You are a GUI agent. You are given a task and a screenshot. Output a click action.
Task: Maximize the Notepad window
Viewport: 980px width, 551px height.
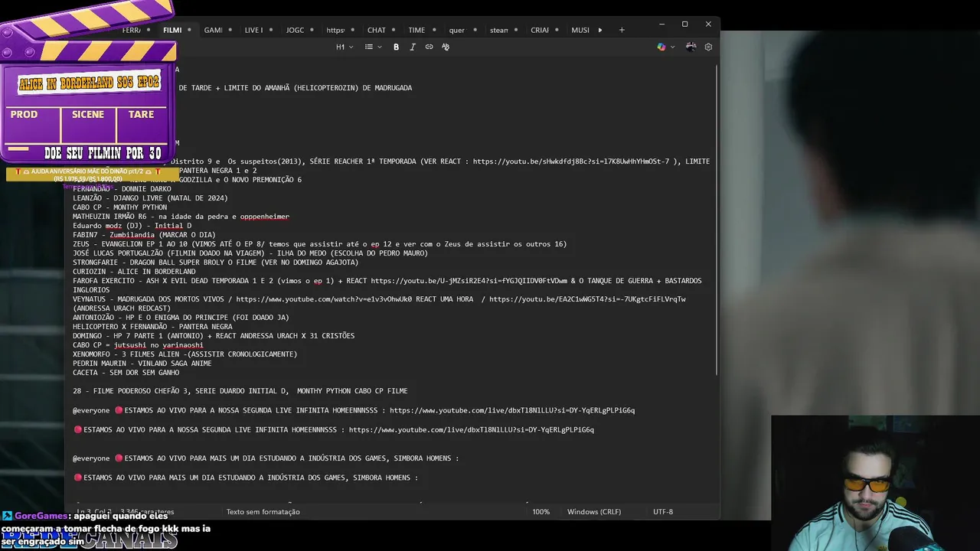click(684, 24)
